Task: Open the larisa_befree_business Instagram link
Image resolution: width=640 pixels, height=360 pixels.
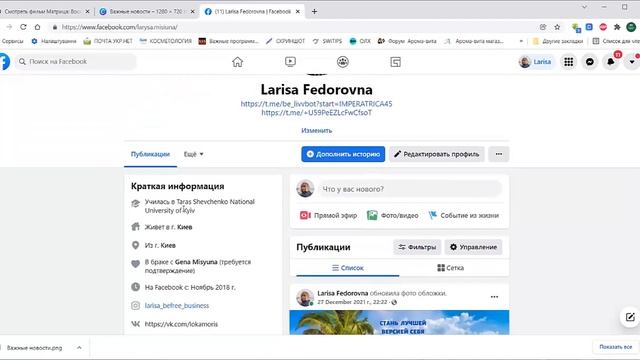Action: point(177,305)
